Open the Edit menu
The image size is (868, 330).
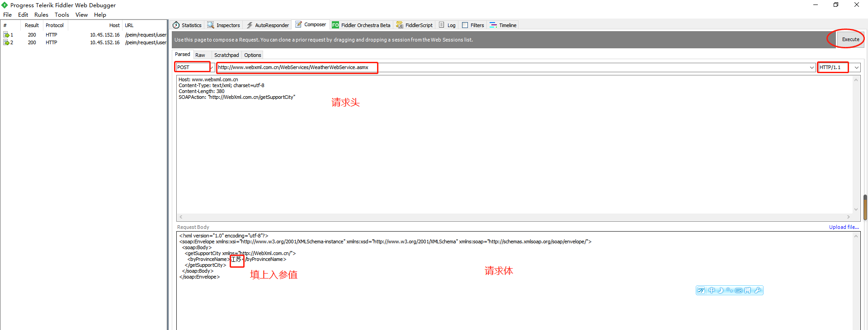pyautogui.click(x=23, y=15)
